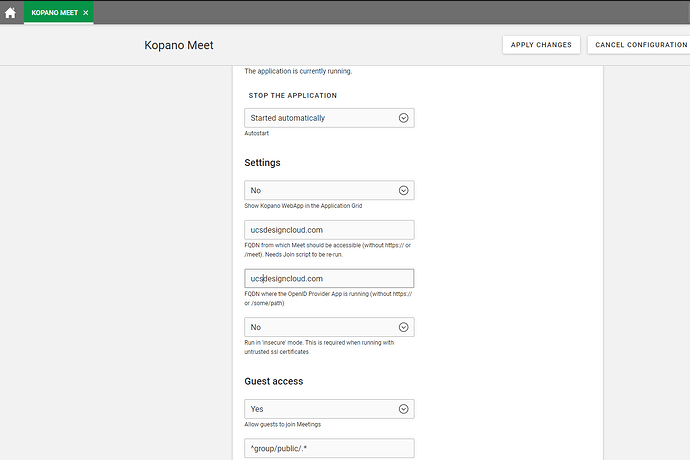This screenshot has width=690, height=460.
Task: Click arrow icon of WebApp Grid dropdown
Action: 404,190
